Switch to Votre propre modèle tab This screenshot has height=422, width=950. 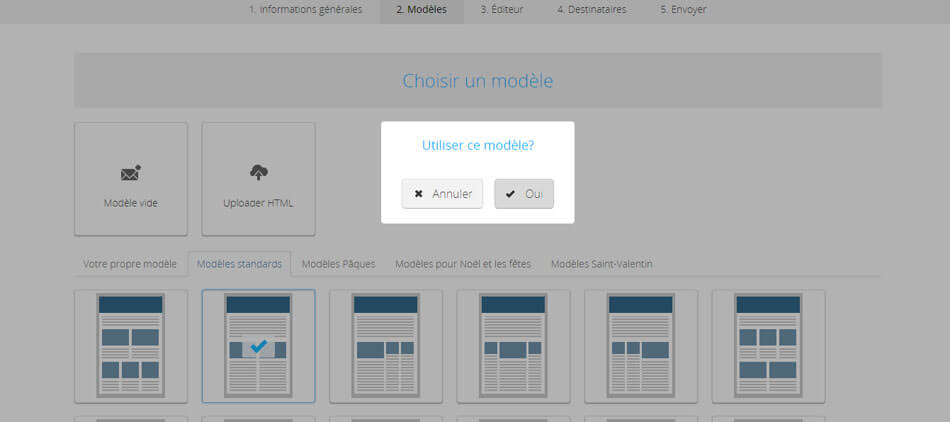tap(130, 265)
